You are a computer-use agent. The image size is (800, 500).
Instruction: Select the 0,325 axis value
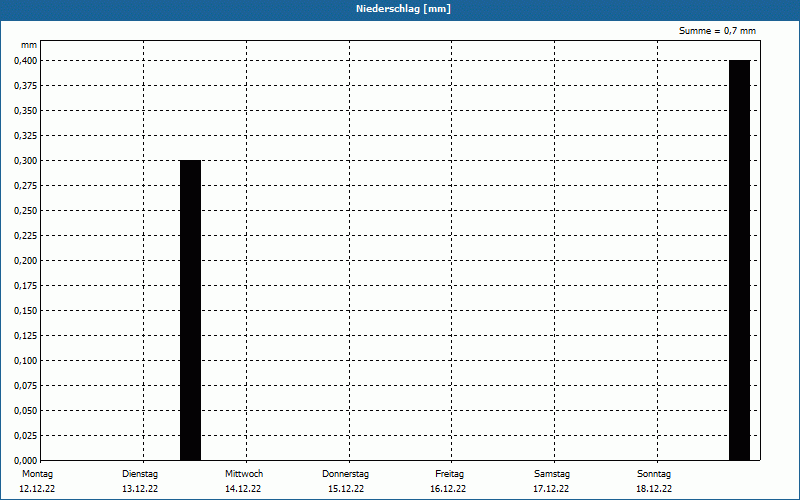coord(26,136)
